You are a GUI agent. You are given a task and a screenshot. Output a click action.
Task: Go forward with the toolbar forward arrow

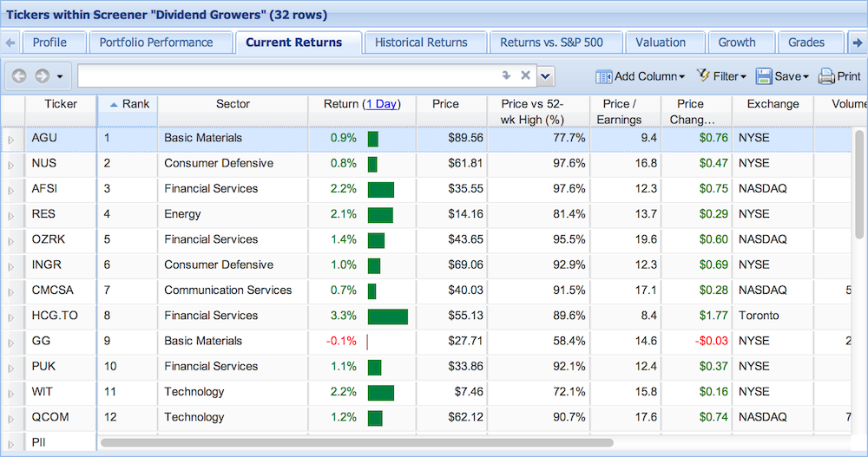pos(42,75)
